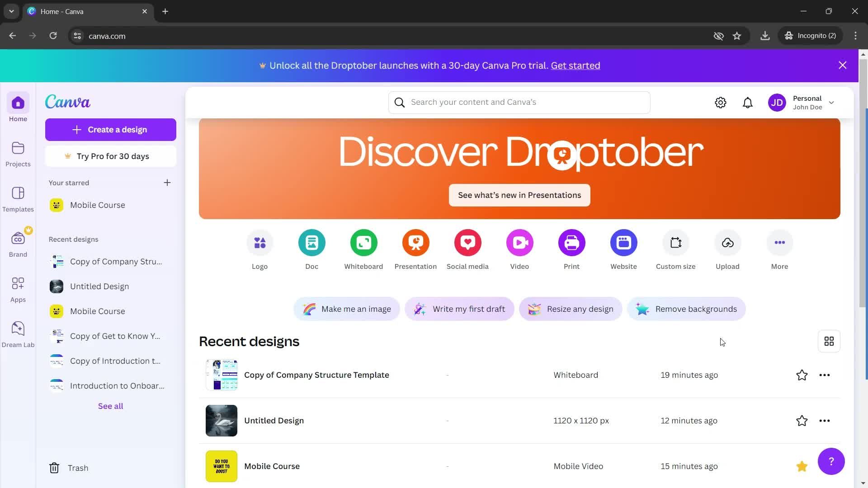868x488 pixels.
Task: Star Copy of Company Structure Template
Action: 802,375
